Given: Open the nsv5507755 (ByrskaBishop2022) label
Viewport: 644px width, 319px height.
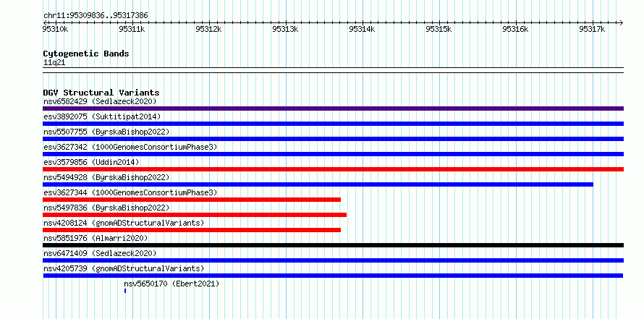Looking at the screenshot, I should [106, 132].
